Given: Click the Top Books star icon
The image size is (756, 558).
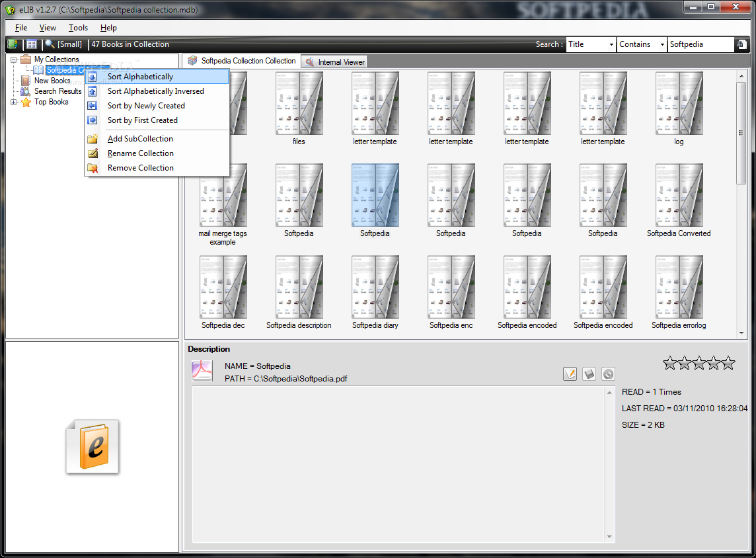Looking at the screenshot, I should 26,102.
